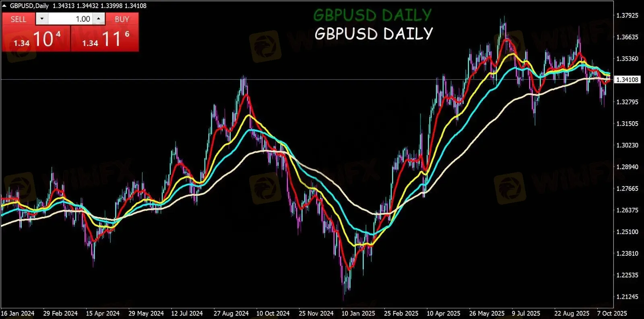Click the 1.27665 price scale label

(x=627, y=188)
